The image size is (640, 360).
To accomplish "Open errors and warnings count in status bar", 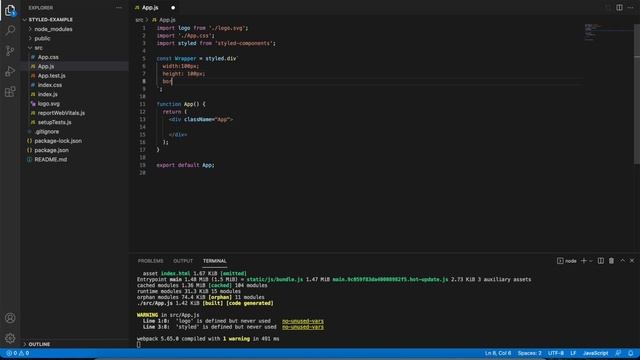I will pyautogui.click(x=17, y=353).
